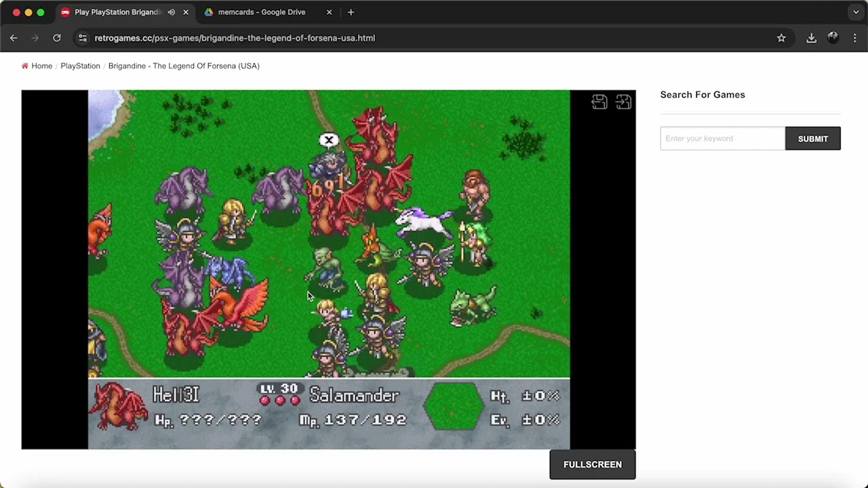Open the site information icon in the address bar
Image resolution: width=868 pixels, height=488 pixels.
tap(83, 38)
